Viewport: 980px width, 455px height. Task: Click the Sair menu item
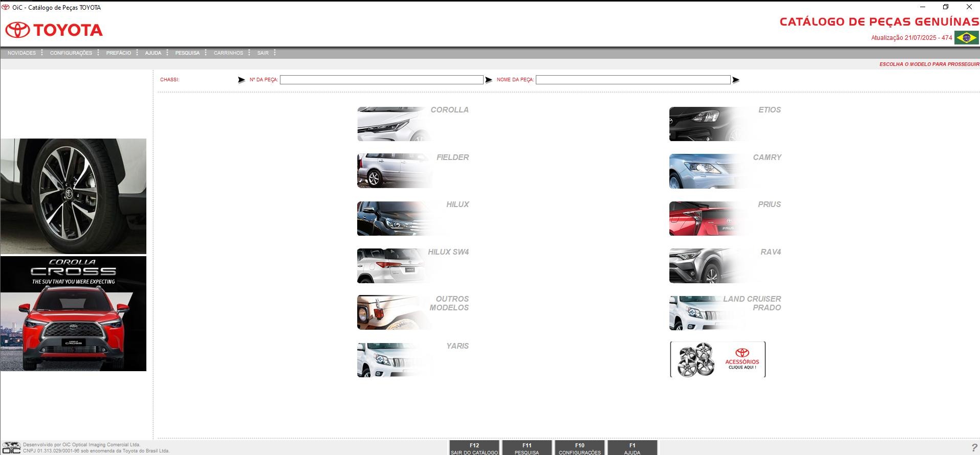coord(263,53)
